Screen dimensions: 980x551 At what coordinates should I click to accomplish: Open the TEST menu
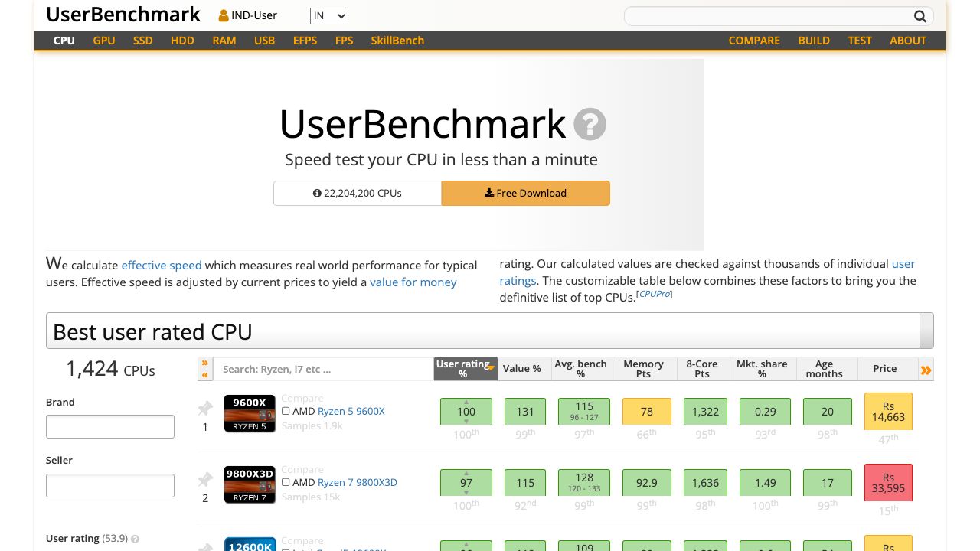[x=860, y=41]
